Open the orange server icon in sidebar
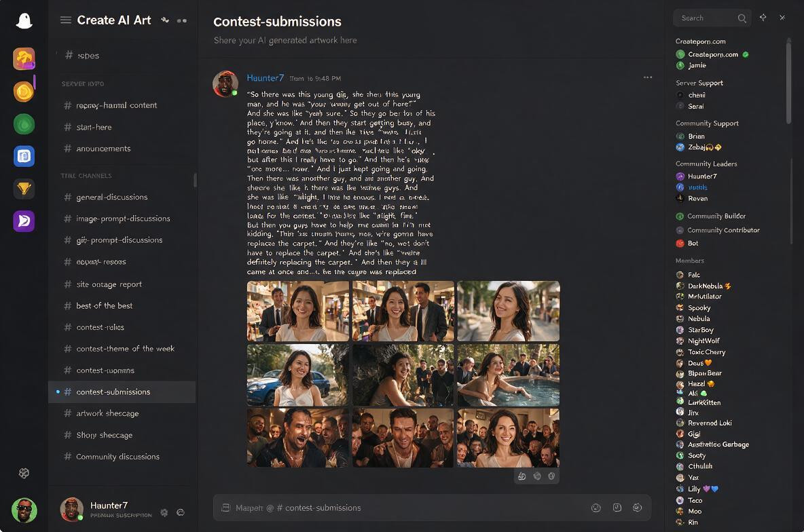 pos(24,58)
